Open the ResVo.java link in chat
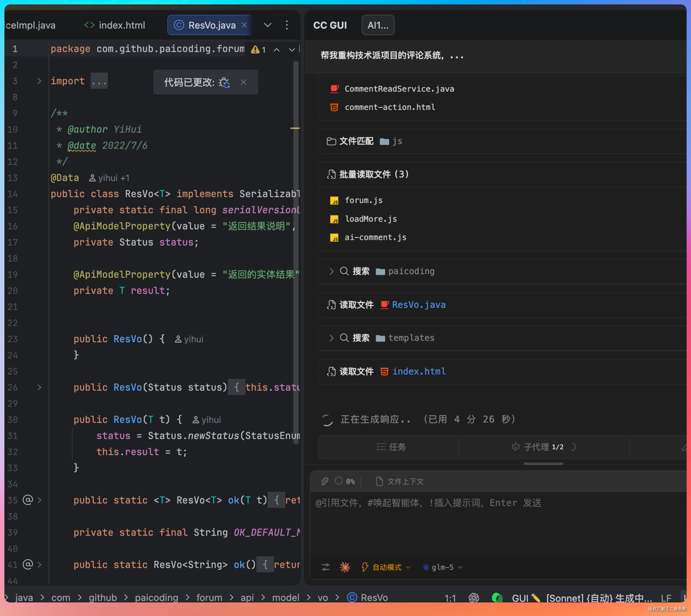Viewport: 691px width, 616px height. tap(419, 305)
